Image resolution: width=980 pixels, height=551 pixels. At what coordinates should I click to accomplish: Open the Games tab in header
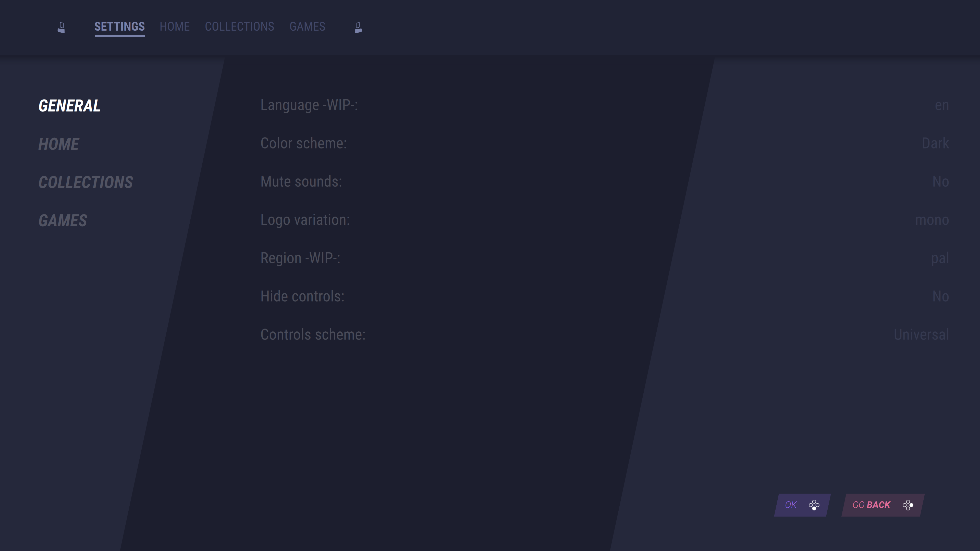(x=307, y=27)
